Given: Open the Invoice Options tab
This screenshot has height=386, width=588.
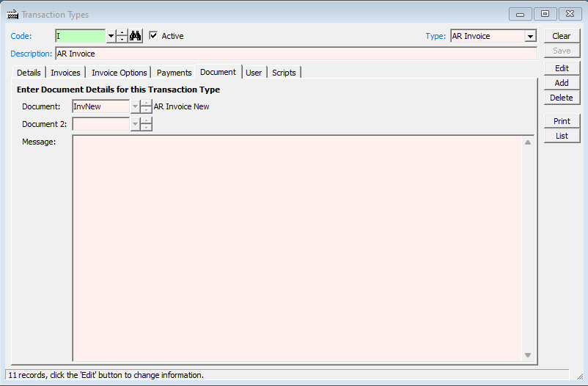Looking at the screenshot, I should point(120,73).
